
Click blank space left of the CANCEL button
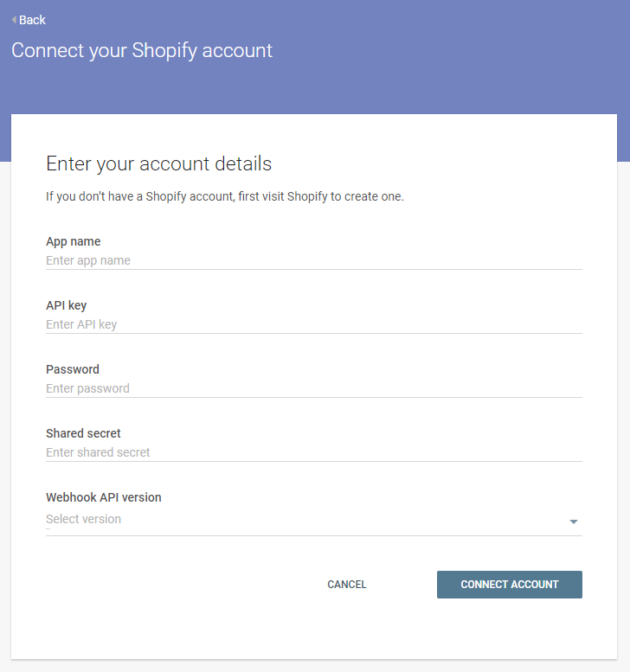point(173,585)
